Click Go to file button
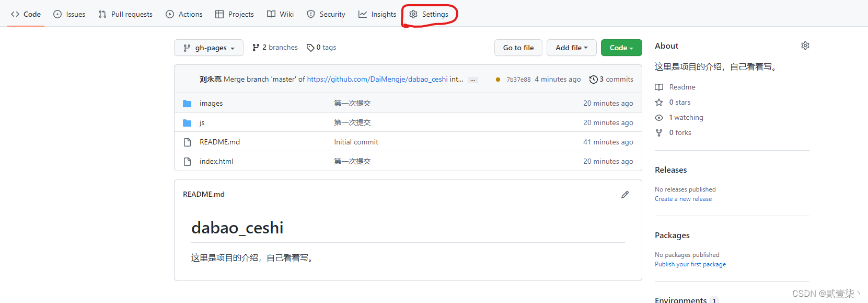Image resolution: width=868 pixels, height=303 pixels. pos(518,48)
